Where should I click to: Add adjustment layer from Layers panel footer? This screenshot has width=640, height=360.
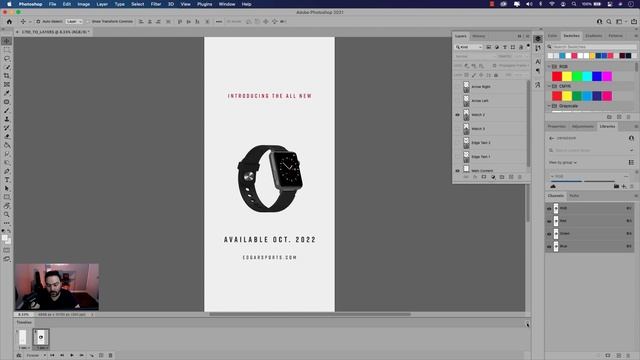tap(493, 177)
